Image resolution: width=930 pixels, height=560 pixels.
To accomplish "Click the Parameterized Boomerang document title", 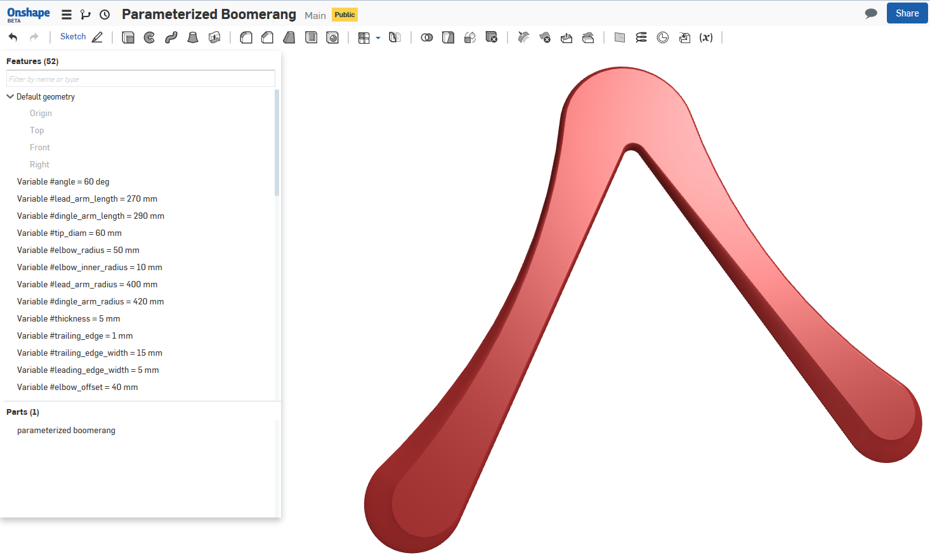I will click(209, 15).
